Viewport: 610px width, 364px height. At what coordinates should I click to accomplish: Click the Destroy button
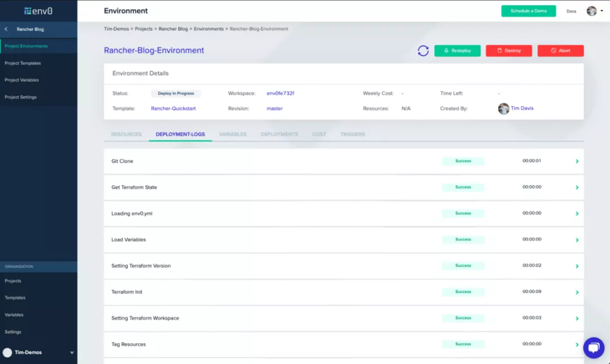pos(509,51)
